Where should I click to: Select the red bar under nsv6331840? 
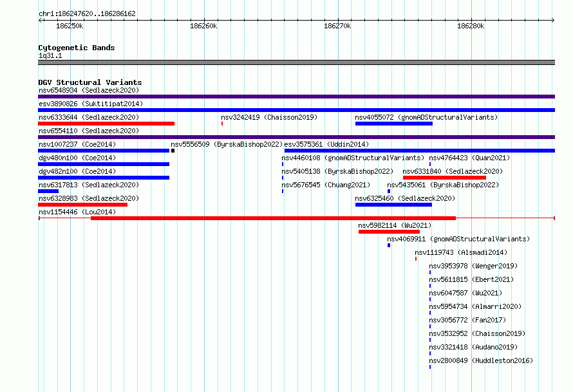click(444, 178)
